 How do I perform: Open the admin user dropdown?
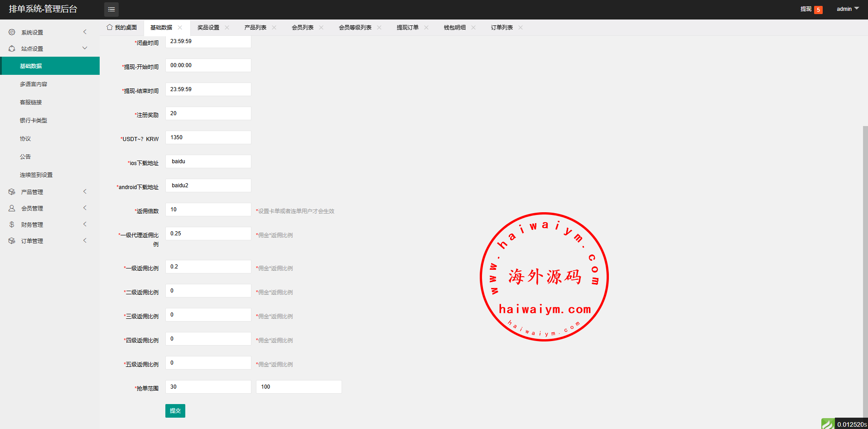(x=847, y=9)
